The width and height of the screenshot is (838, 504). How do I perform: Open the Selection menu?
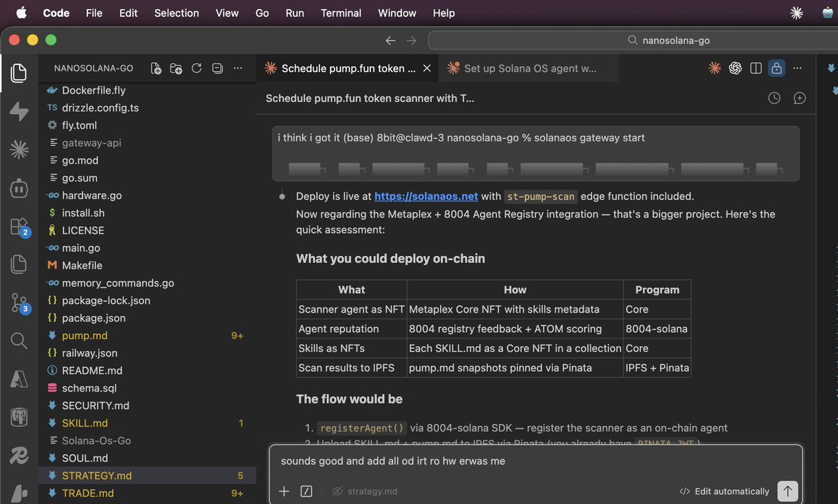tap(176, 13)
